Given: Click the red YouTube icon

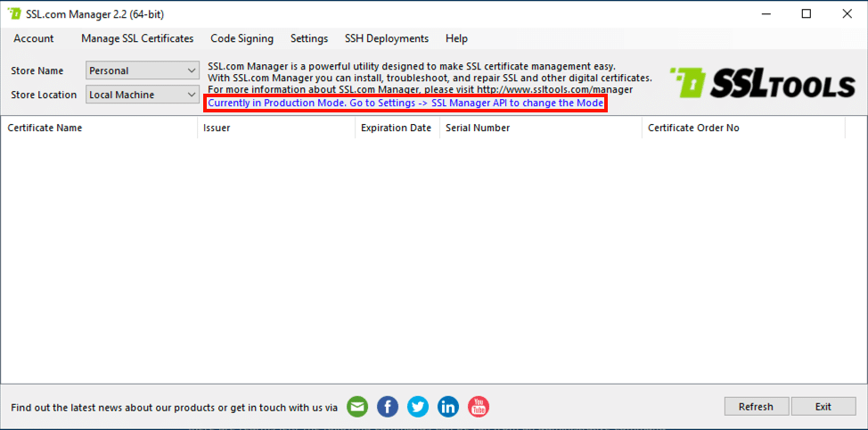Looking at the screenshot, I should (x=479, y=407).
